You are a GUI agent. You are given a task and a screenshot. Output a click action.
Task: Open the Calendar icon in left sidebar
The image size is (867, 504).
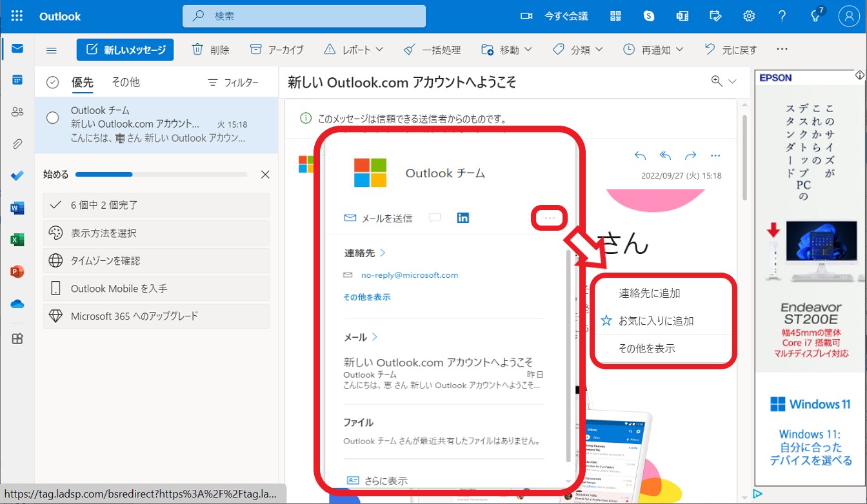(x=17, y=80)
